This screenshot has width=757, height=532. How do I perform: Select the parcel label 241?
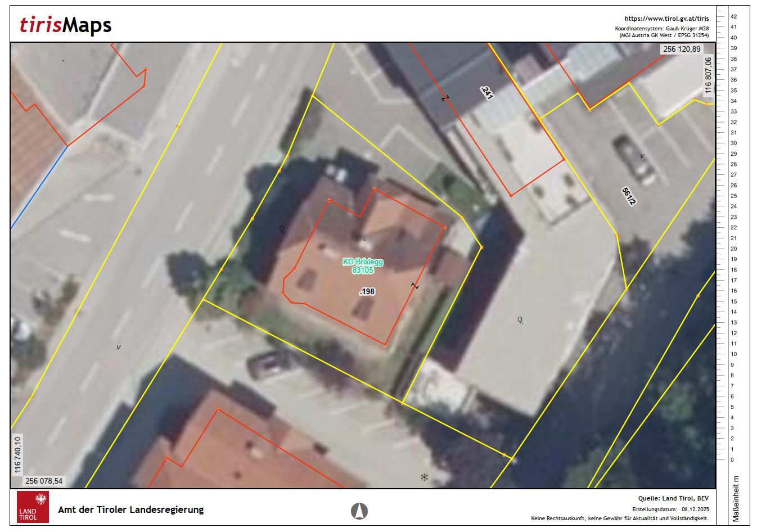click(x=487, y=93)
